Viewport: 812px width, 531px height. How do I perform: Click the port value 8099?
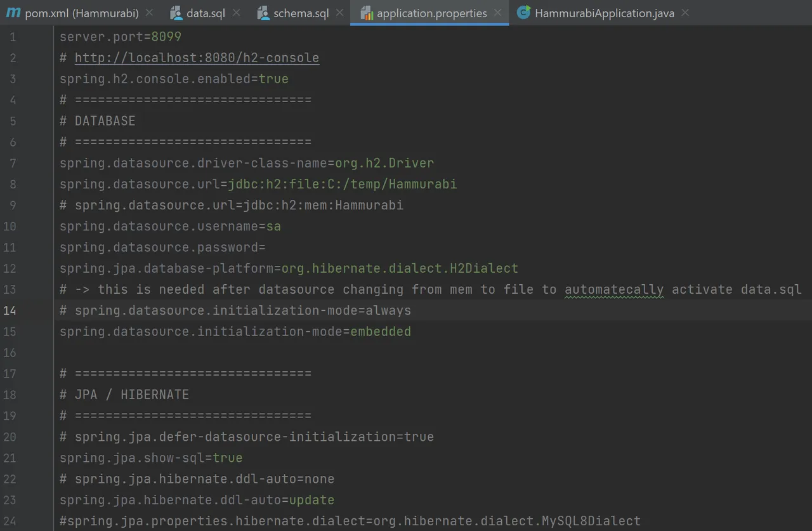[166, 37]
